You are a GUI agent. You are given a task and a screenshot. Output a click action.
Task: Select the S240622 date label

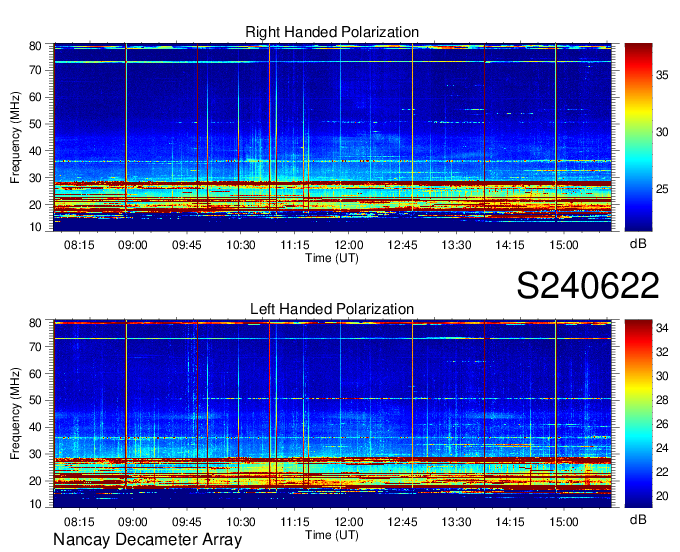(588, 285)
